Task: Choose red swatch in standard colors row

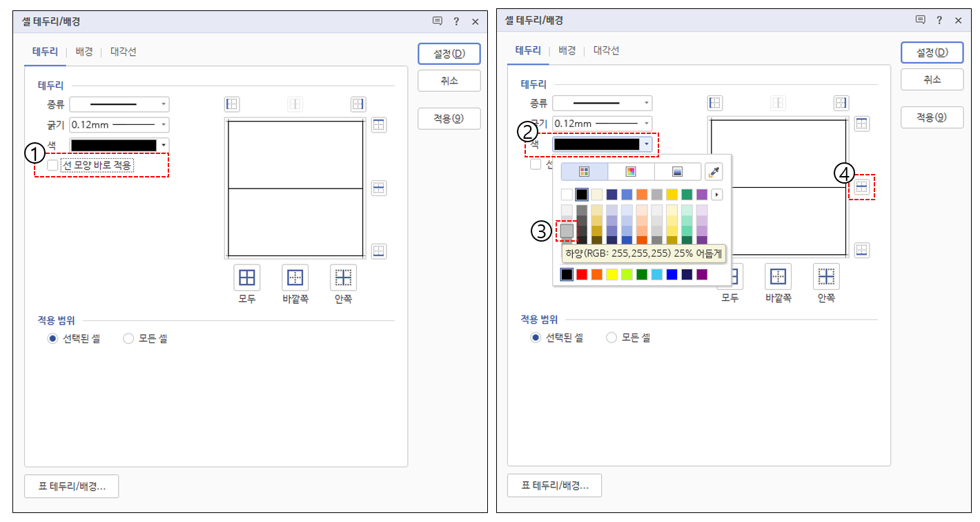Action: pos(582,274)
